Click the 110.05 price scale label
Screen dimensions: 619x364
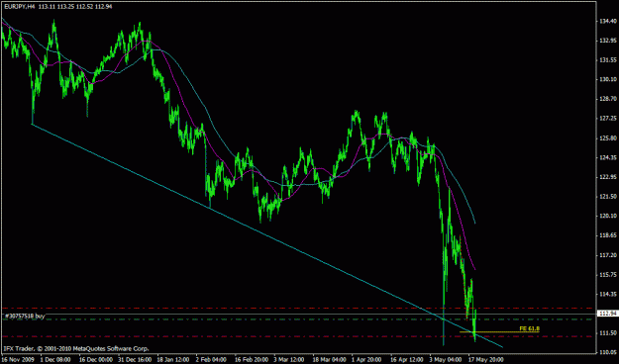click(x=608, y=352)
